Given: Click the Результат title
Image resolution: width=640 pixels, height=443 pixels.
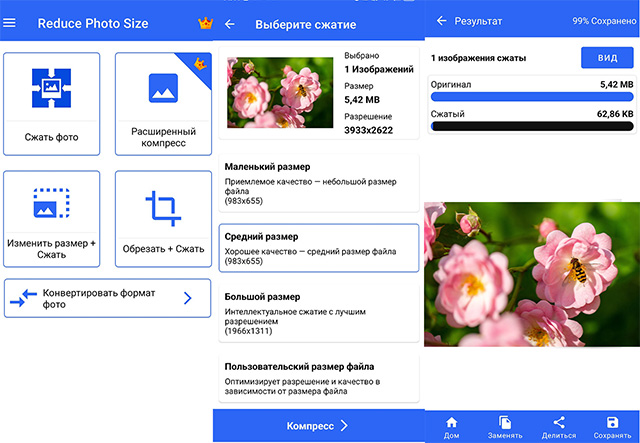Looking at the screenshot, I should point(478,21).
